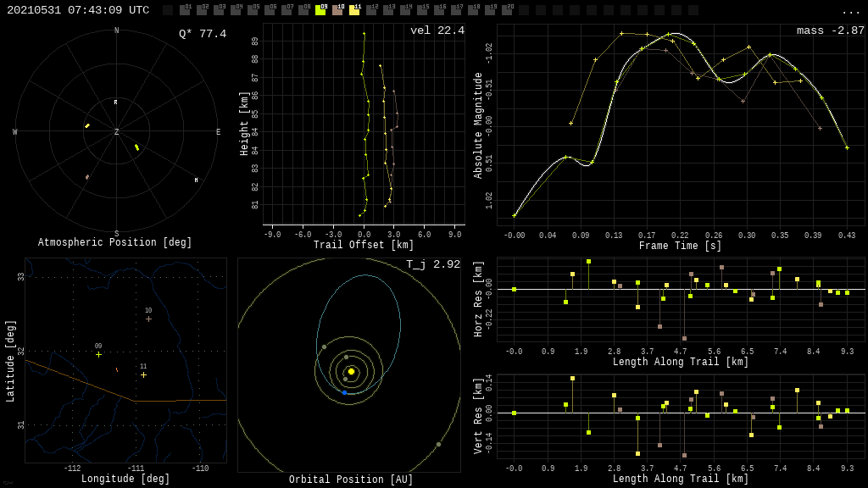Click station 09 cross marker on map

click(x=98, y=354)
